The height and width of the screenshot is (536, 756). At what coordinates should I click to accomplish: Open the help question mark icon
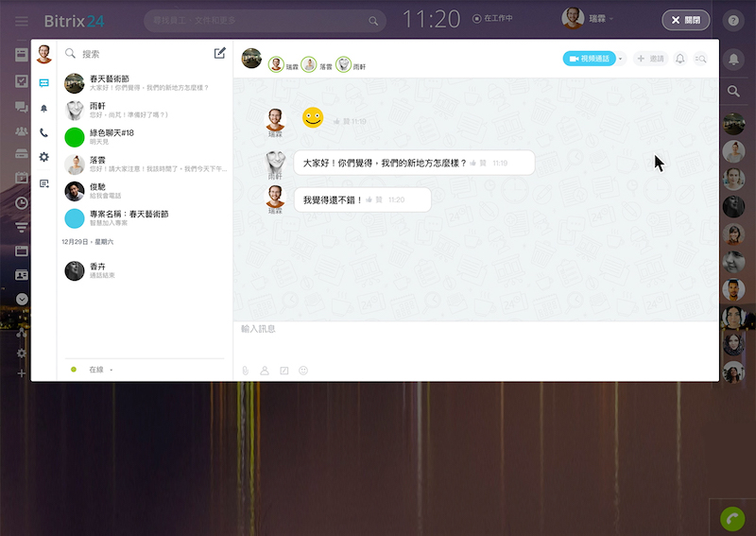point(733,20)
